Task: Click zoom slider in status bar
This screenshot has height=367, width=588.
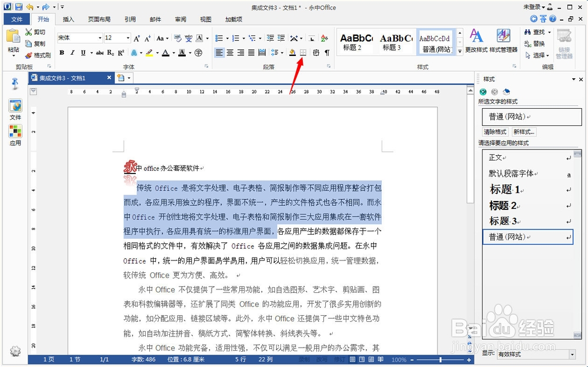Action: (440, 359)
